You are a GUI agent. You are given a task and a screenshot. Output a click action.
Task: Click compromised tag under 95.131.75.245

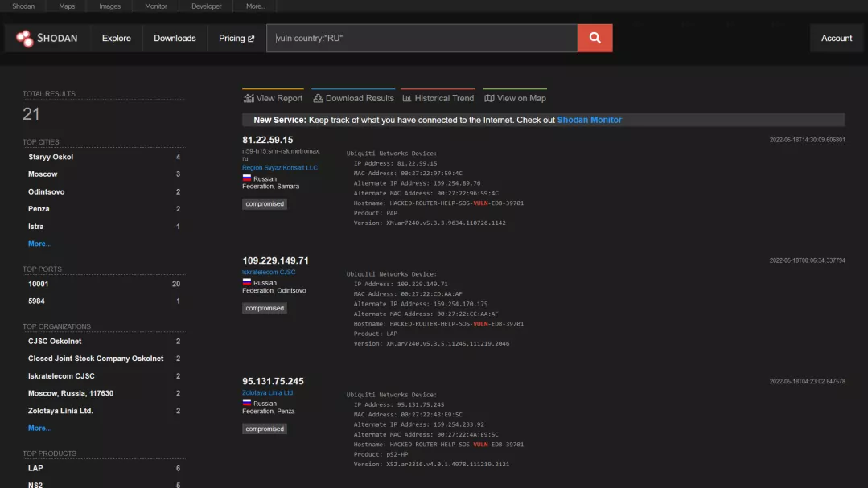coord(265,429)
